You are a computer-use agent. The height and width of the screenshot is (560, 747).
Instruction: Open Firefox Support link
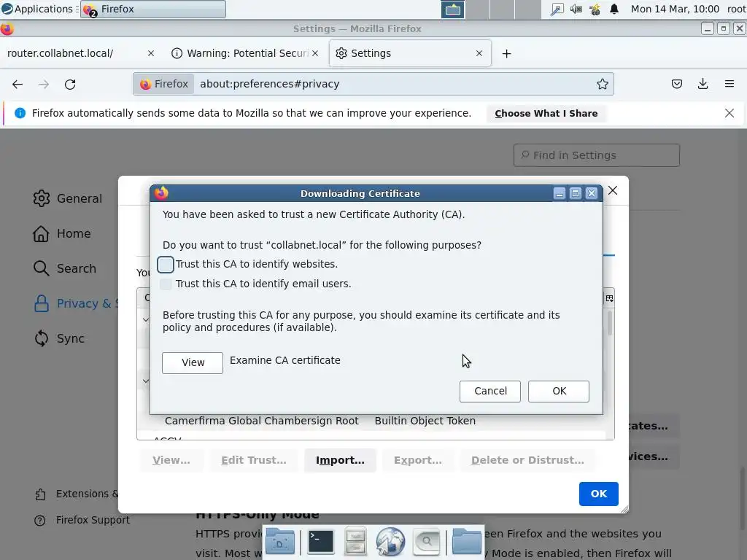tap(82, 521)
